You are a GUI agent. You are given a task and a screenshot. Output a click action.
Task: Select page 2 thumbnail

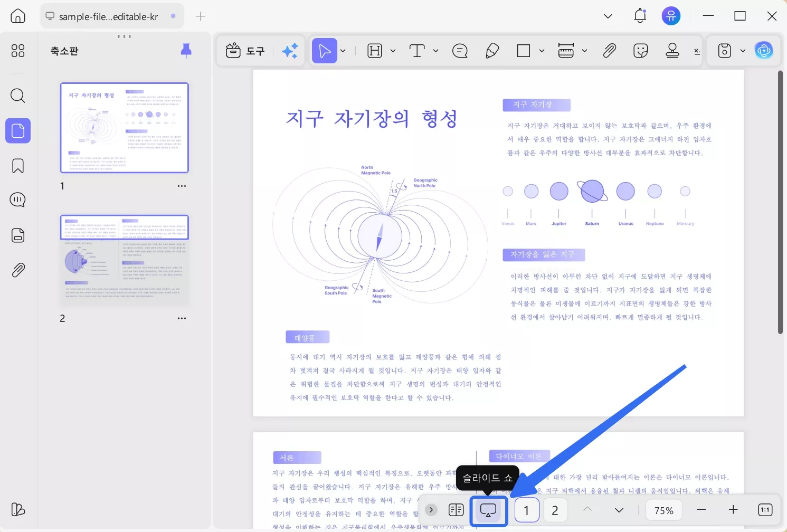(x=125, y=260)
